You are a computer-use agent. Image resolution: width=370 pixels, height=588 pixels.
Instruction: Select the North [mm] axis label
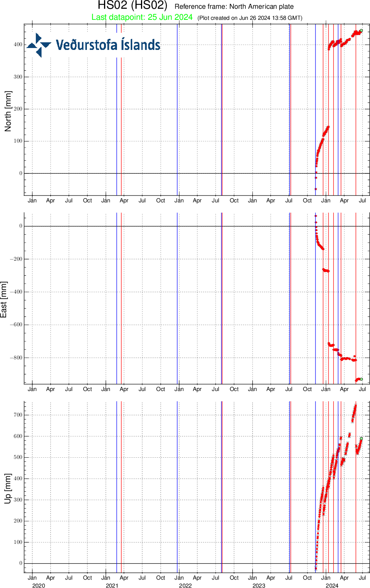tap(8, 109)
